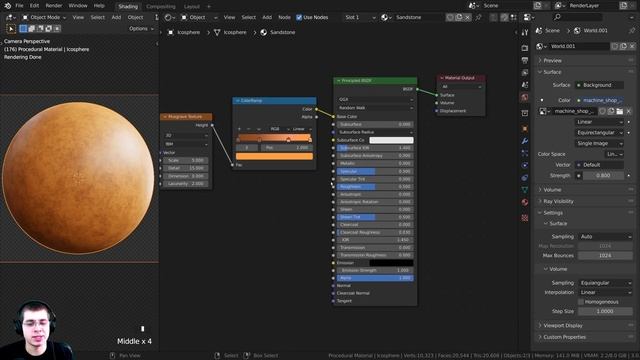The image size is (640, 360).
Task: Open the Render menu
Action: [x=53, y=6]
